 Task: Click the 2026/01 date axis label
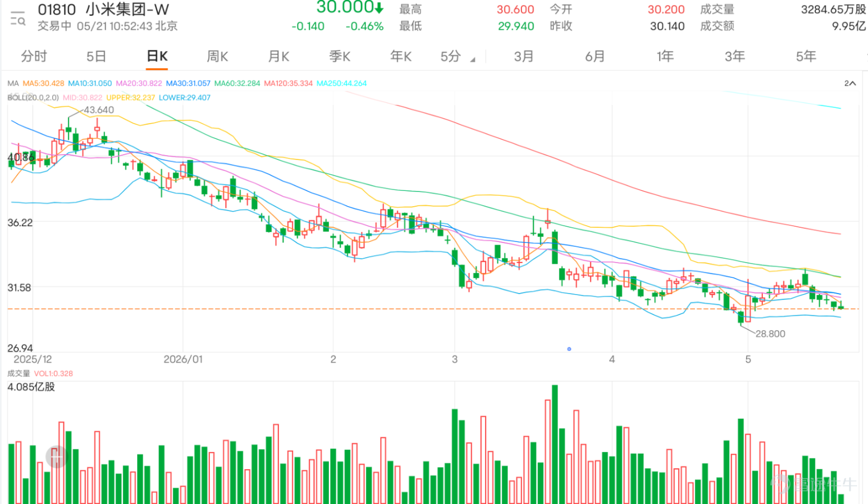183,359
